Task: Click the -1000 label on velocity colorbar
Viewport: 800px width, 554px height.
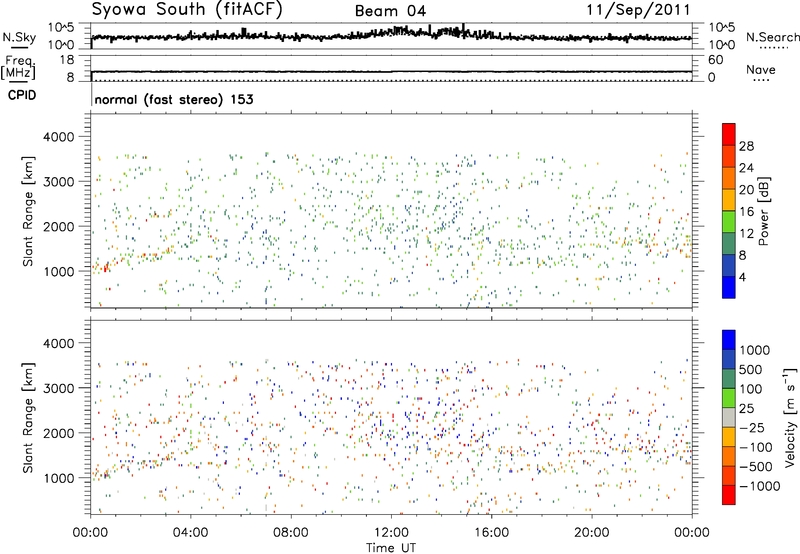Action: tap(759, 486)
